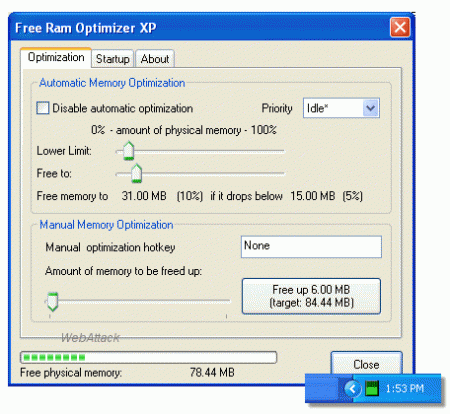Open the Priority dropdown

[341, 108]
